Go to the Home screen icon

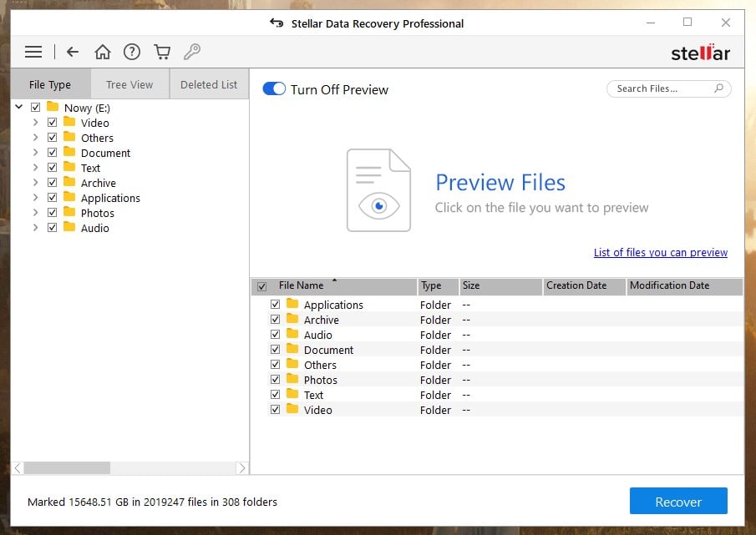pyautogui.click(x=102, y=52)
